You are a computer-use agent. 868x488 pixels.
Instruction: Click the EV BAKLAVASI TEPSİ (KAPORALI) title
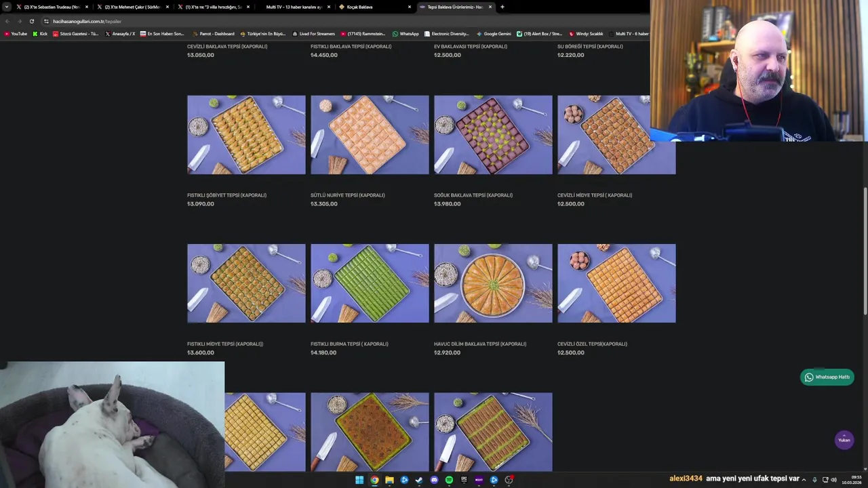click(x=471, y=47)
